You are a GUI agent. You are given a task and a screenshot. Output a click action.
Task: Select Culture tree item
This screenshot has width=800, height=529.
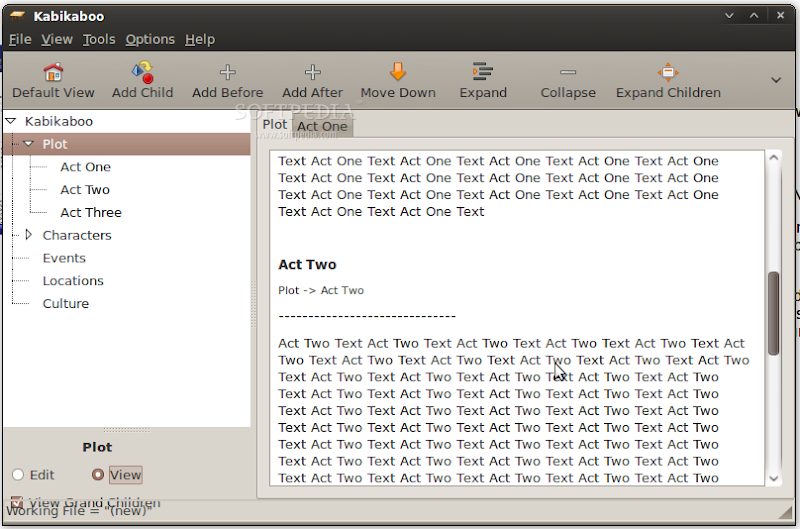(65, 304)
